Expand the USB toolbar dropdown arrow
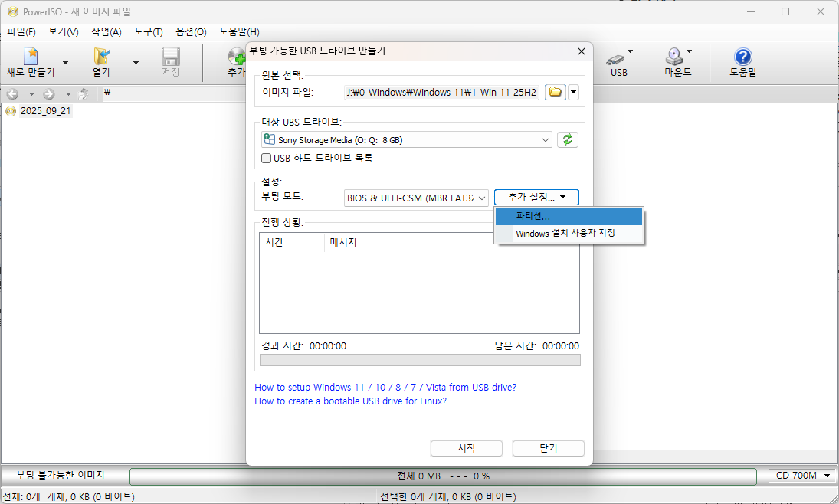The height and width of the screenshot is (504, 839). 631,51
